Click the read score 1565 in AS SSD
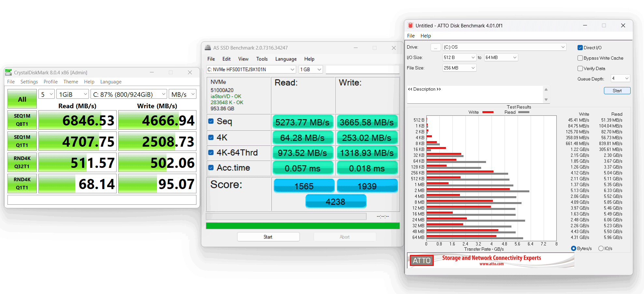644x294 pixels. (x=304, y=186)
